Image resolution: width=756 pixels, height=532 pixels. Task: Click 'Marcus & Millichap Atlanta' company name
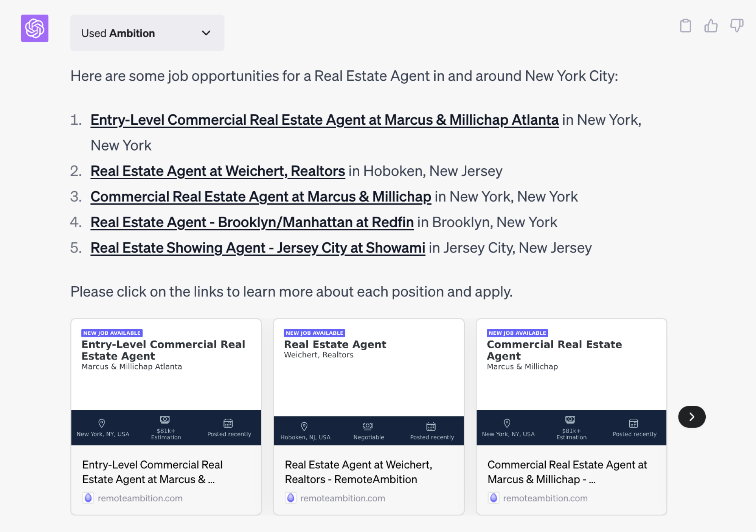pyautogui.click(x=132, y=366)
